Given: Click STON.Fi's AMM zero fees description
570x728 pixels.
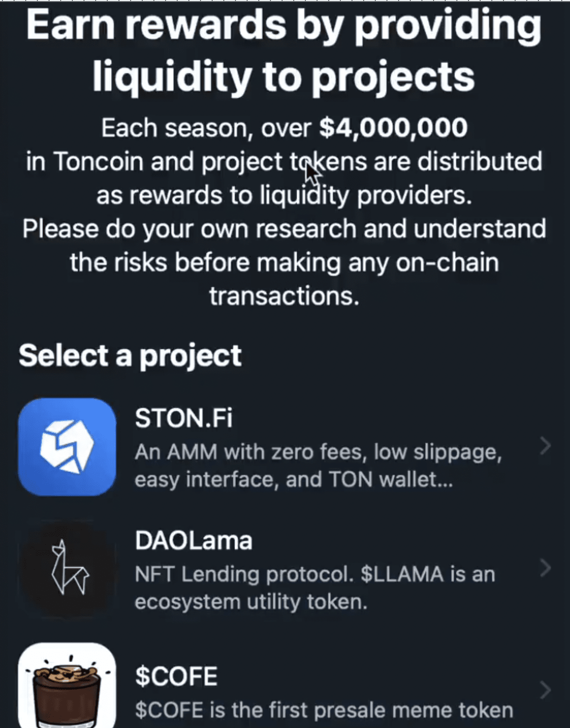Looking at the screenshot, I should coord(318,465).
